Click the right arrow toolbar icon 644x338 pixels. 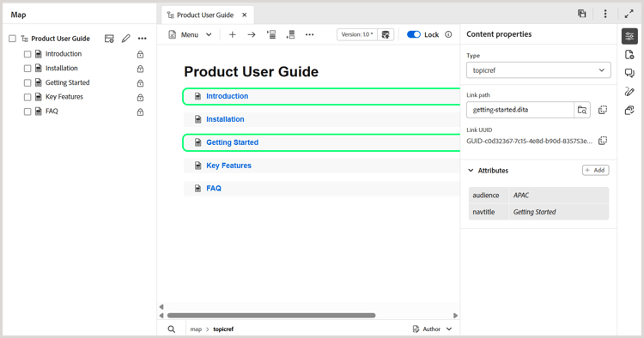[252, 35]
